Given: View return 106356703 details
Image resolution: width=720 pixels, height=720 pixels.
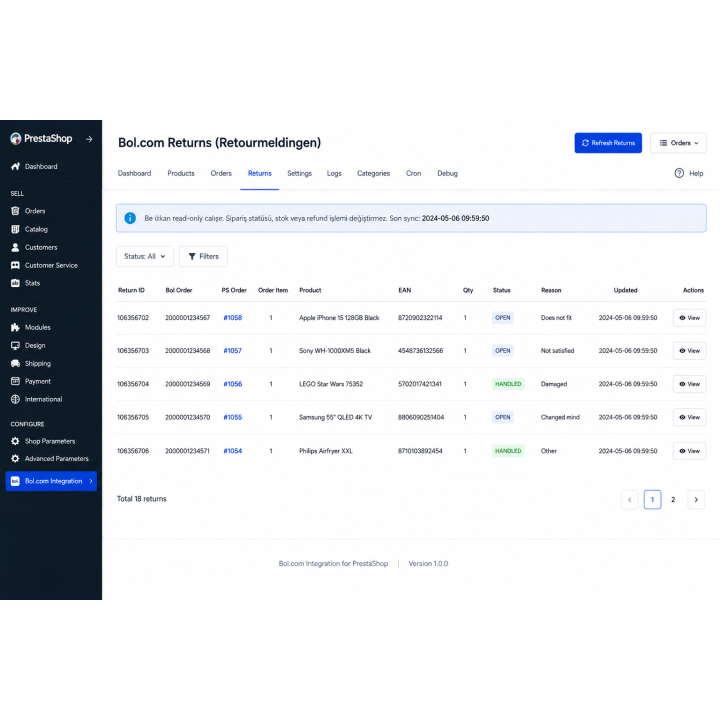Looking at the screenshot, I should (689, 351).
